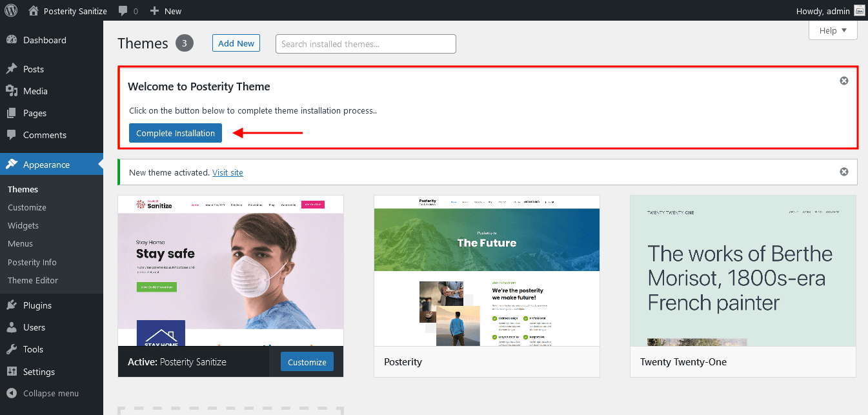Click the Tools wrench icon

coord(12,349)
